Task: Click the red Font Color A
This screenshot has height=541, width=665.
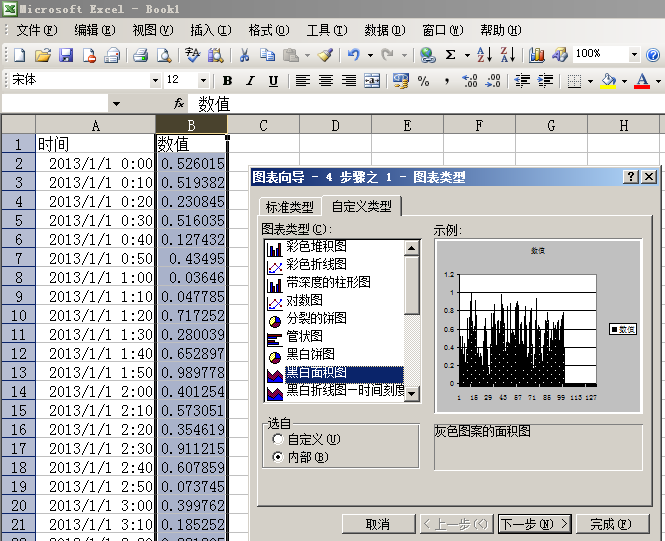Action: tap(642, 81)
